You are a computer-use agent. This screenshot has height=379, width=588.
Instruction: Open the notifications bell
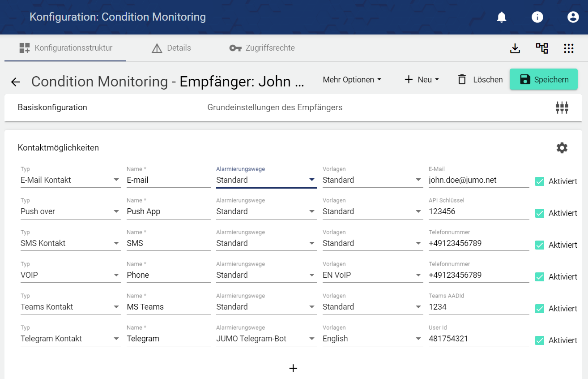[502, 17]
